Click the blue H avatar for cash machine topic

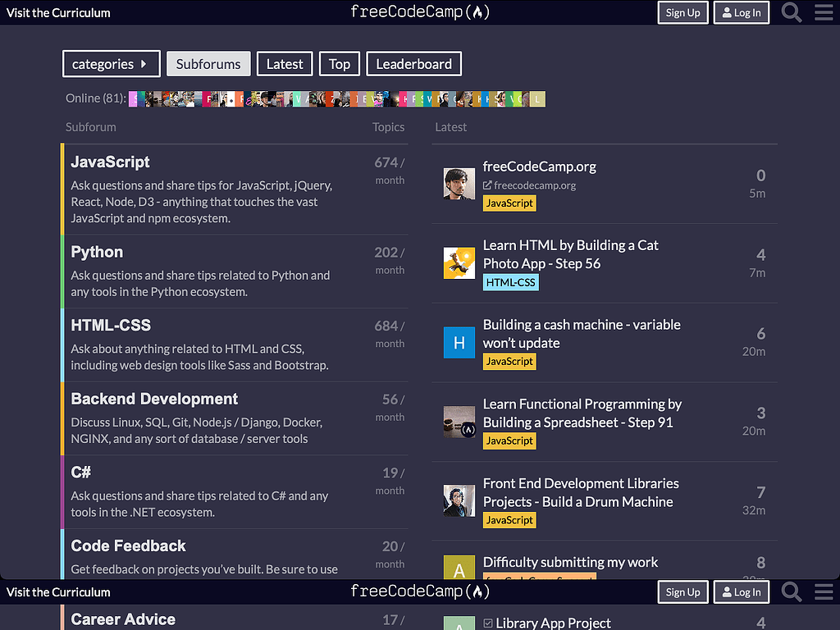click(459, 342)
